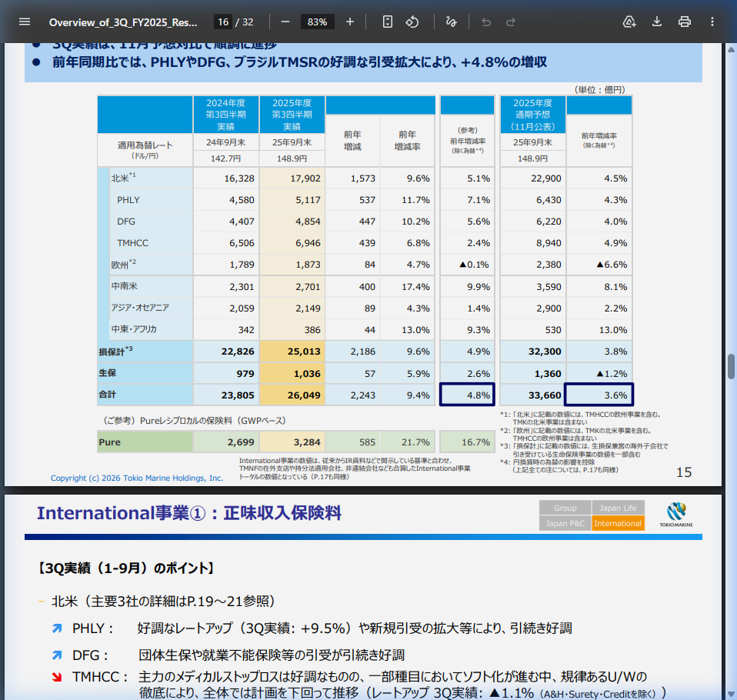This screenshot has height=700, width=737.
Task: Click the International事業① slide heading
Action: tap(189, 513)
